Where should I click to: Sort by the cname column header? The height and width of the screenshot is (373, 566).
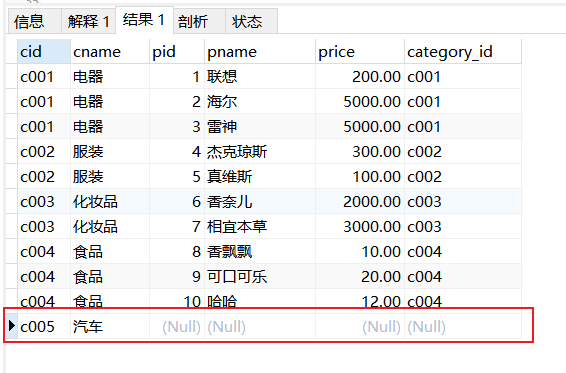click(110, 52)
